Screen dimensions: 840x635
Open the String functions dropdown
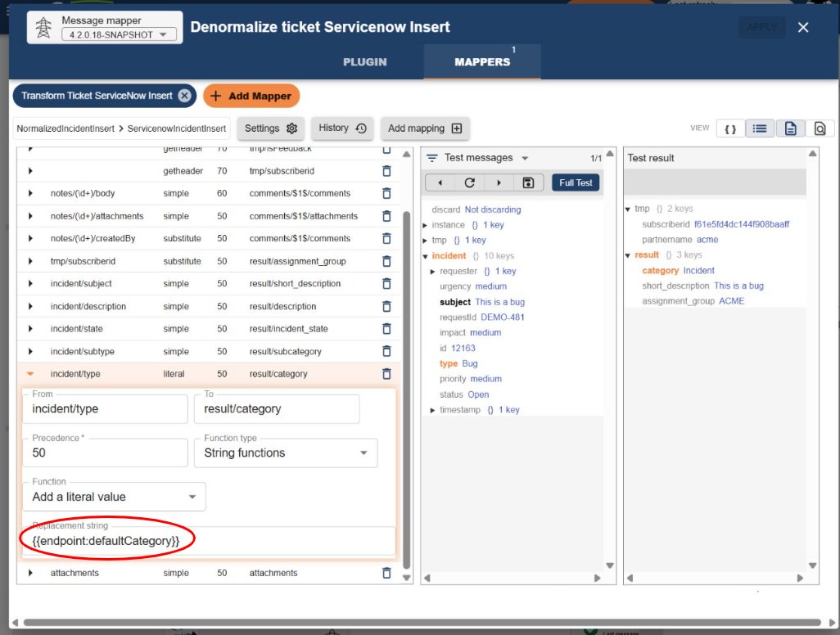(x=286, y=453)
